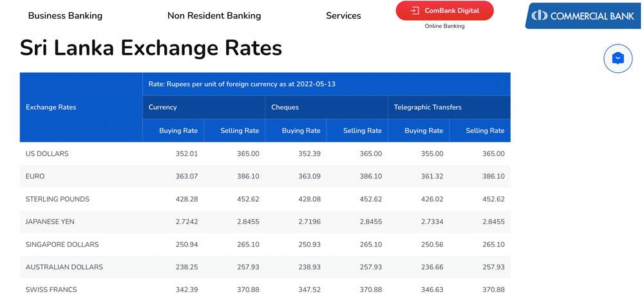The height and width of the screenshot is (295, 644).
Task: Click the AUSTRALIAN DOLLARS row label
Action: [64, 267]
